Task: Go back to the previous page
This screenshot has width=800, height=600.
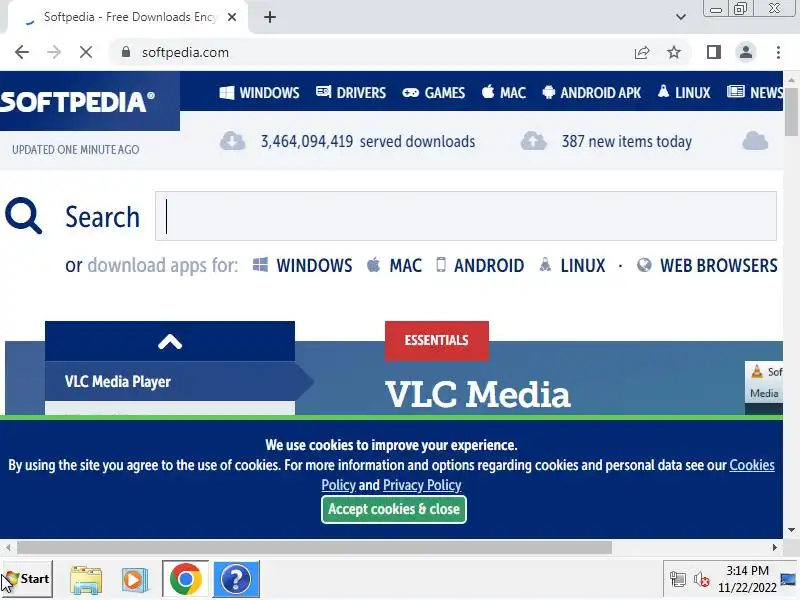Action: tap(22, 52)
